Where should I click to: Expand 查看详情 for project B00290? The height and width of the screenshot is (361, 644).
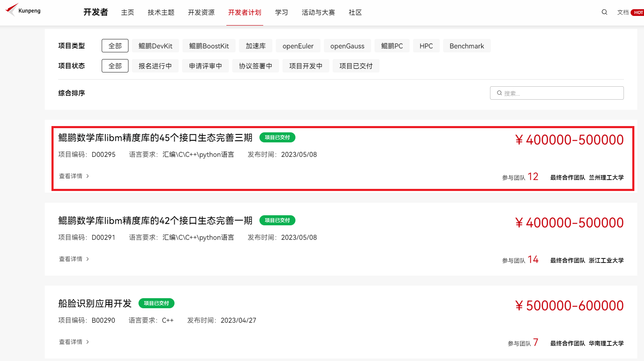pyautogui.click(x=74, y=342)
